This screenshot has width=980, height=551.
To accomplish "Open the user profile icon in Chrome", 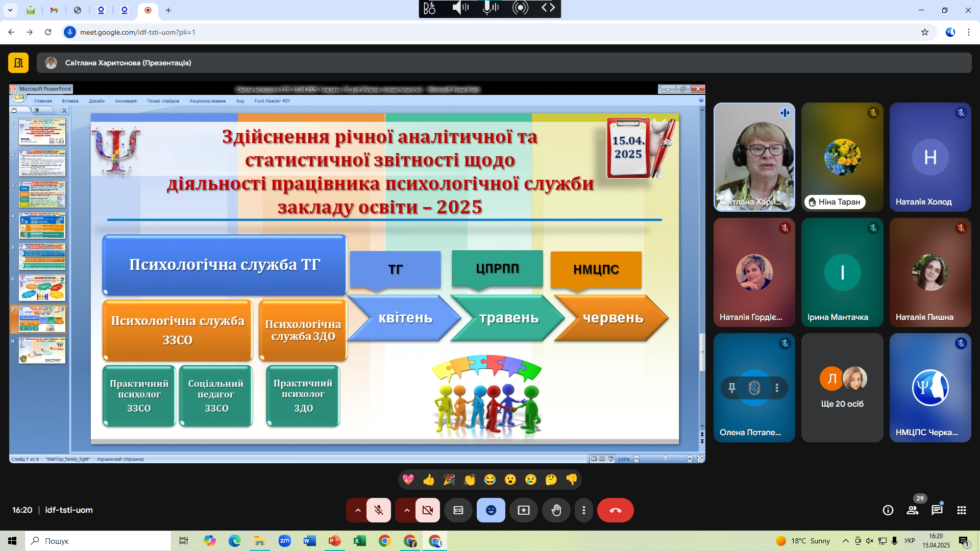I will tap(950, 32).
